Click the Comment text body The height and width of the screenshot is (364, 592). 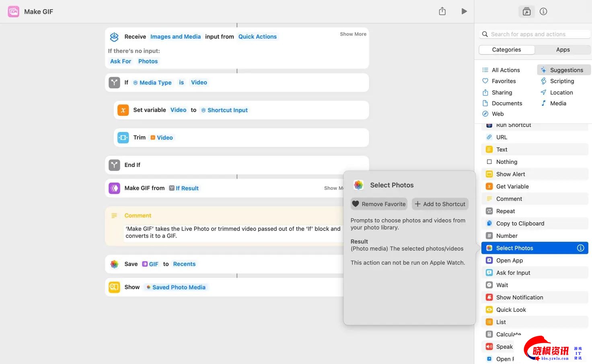[233, 232]
